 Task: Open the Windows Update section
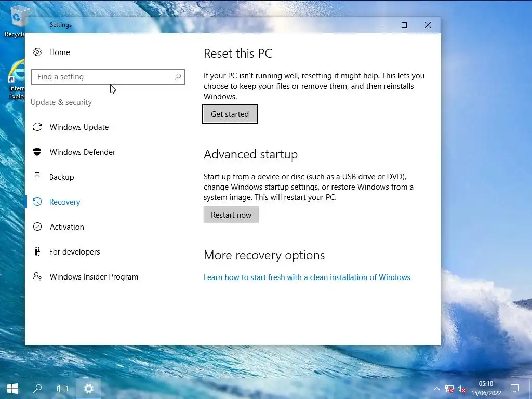tap(79, 127)
